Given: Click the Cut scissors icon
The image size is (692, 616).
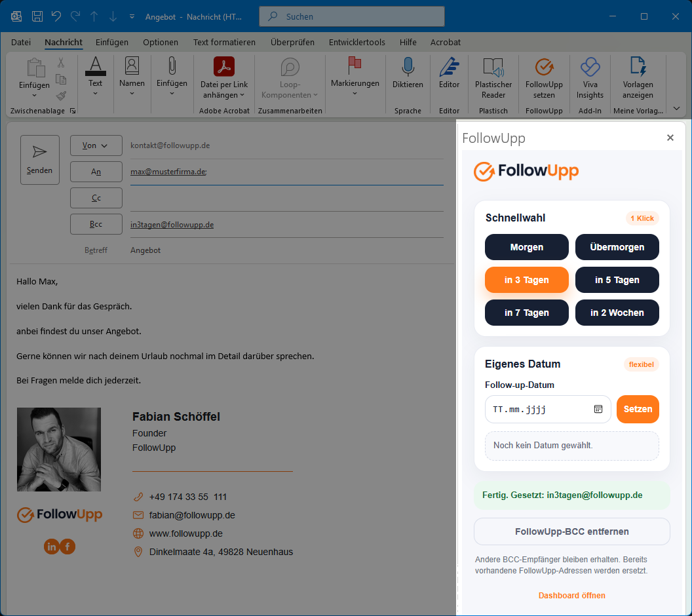Looking at the screenshot, I should (x=61, y=63).
